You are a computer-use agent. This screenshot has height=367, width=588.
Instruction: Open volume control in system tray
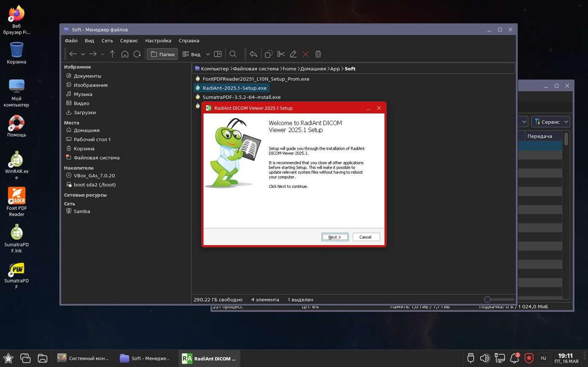pyautogui.click(x=485, y=358)
